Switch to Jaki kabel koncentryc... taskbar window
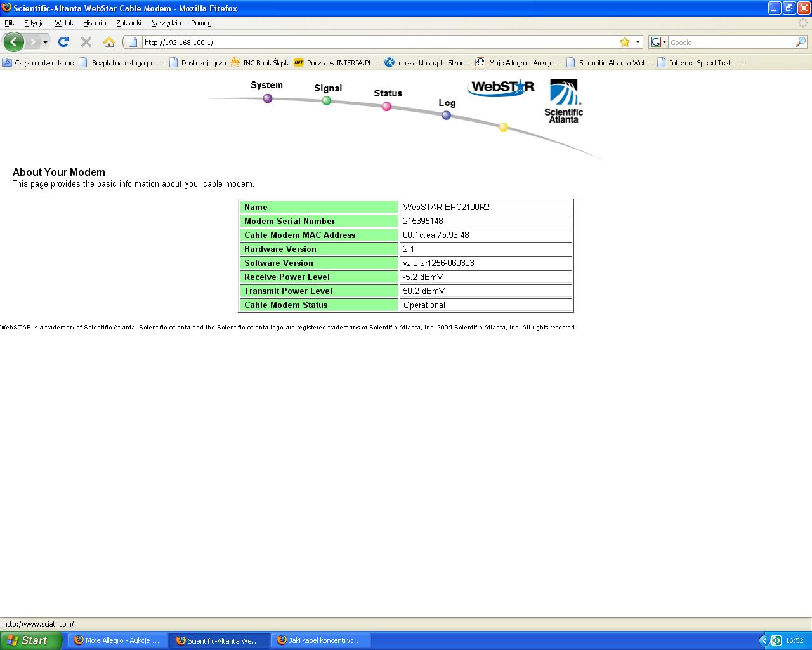The width and height of the screenshot is (812, 650). point(321,640)
